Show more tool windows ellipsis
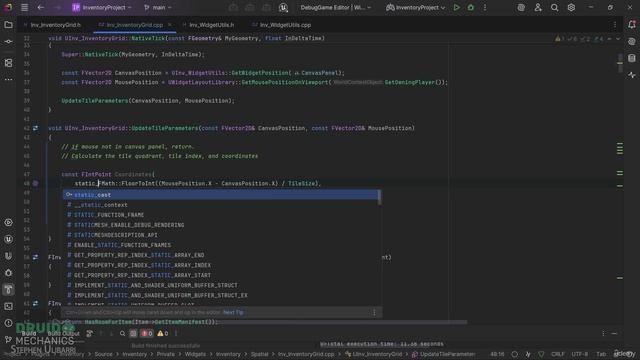This screenshot has height=360, width=640. [8, 80]
